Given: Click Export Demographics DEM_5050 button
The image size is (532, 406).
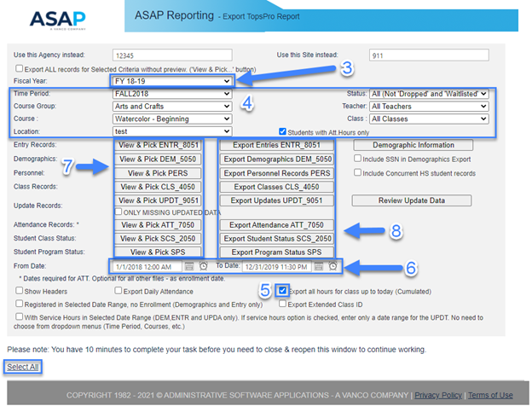Looking at the screenshot, I should coord(276,159).
